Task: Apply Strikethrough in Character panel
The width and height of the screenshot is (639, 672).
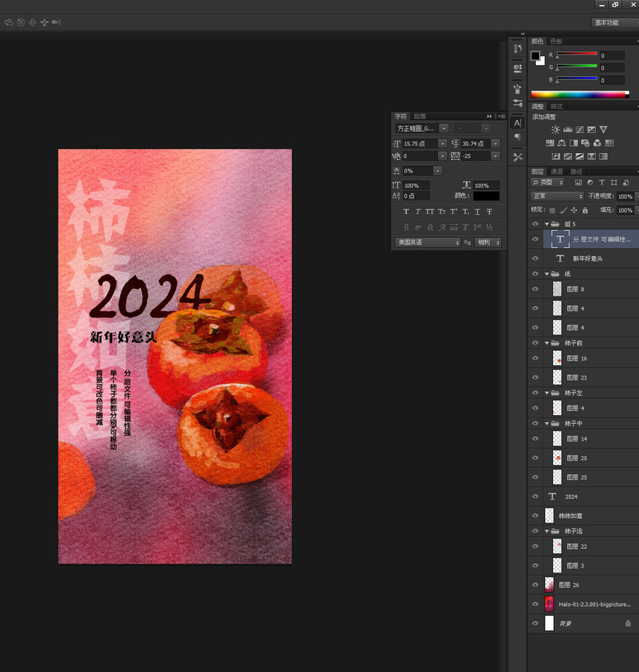Action: (489, 212)
